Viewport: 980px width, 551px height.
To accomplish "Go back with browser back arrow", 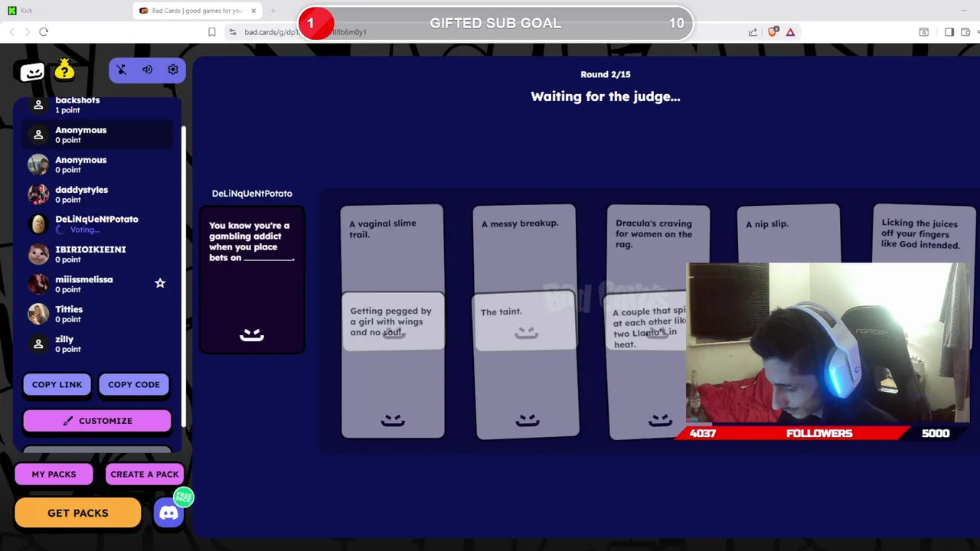I will pyautogui.click(x=11, y=31).
